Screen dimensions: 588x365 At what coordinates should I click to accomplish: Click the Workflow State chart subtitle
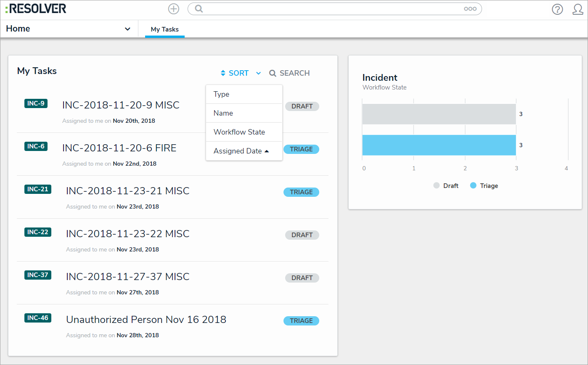pyautogui.click(x=384, y=87)
